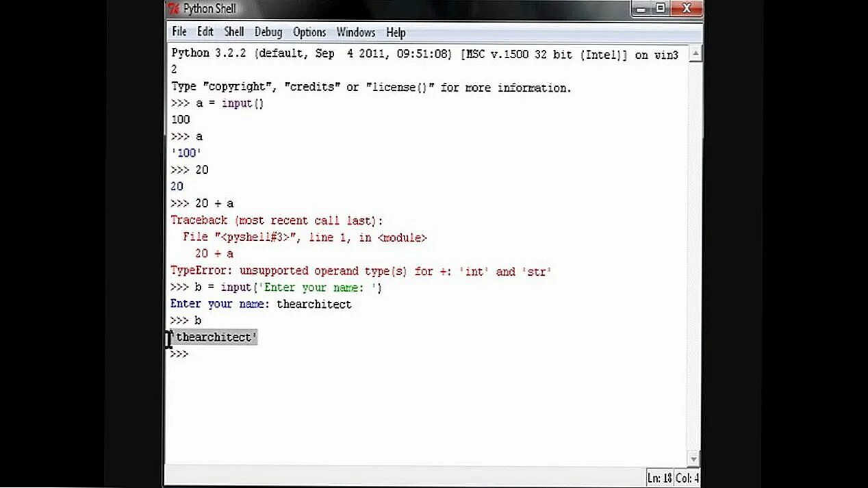This screenshot has width=868, height=488.
Task: Open the Debug menu
Action: [268, 32]
